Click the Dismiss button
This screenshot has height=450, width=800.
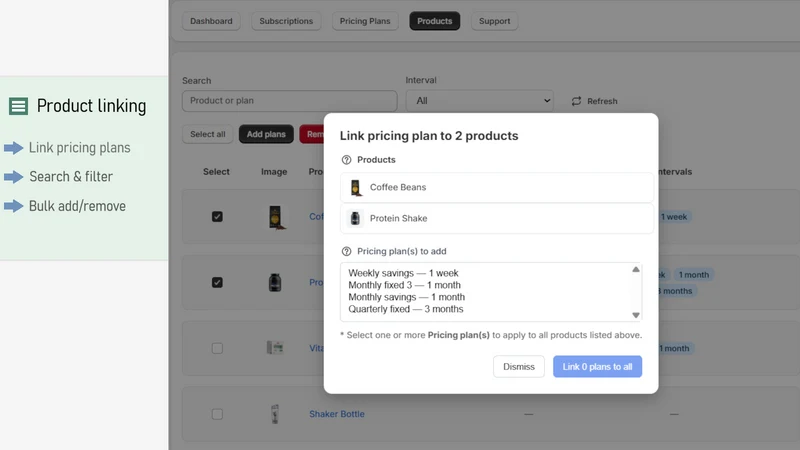pyautogui.click(x=518, y=367)
